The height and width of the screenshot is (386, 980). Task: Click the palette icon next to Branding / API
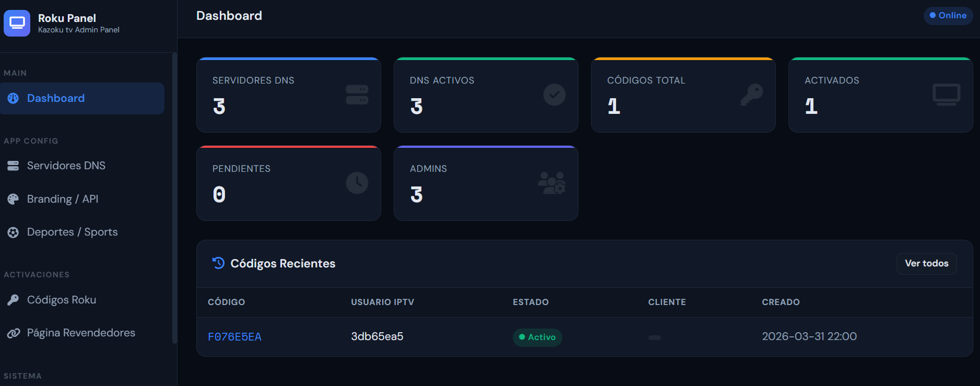[13, 199]
